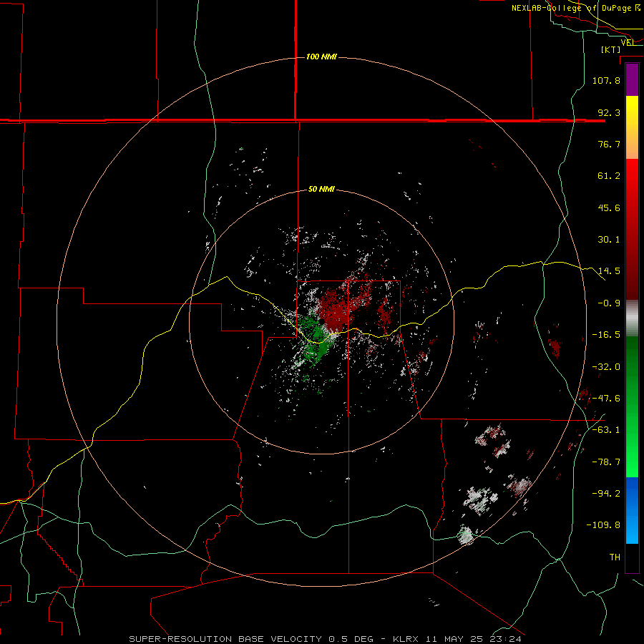
Task: Select the 92.3 scale value
Action: (609, 112)
